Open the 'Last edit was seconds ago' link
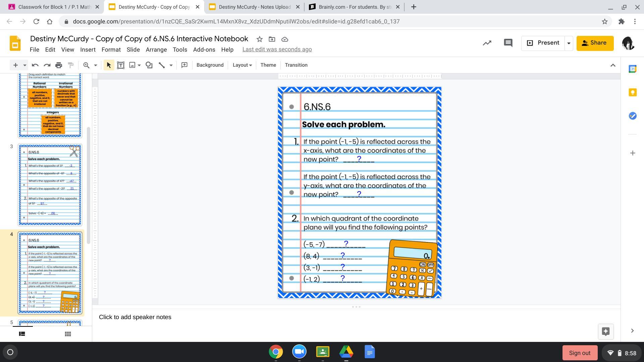The width and height of the screenshot is (644, 362). point(277,49)
